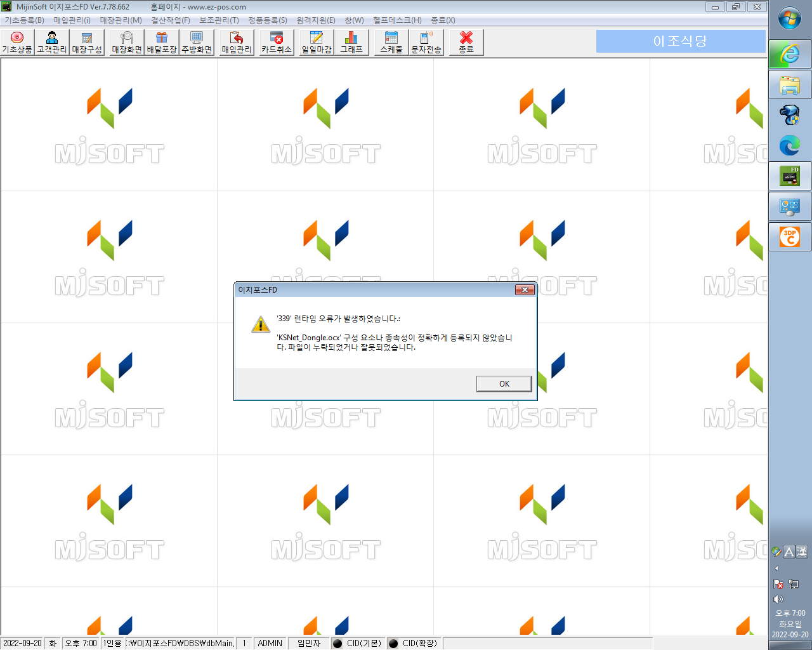Open Microsoft Edge from the taskbar
812x650 pixels.
click(x=790, y=145)
